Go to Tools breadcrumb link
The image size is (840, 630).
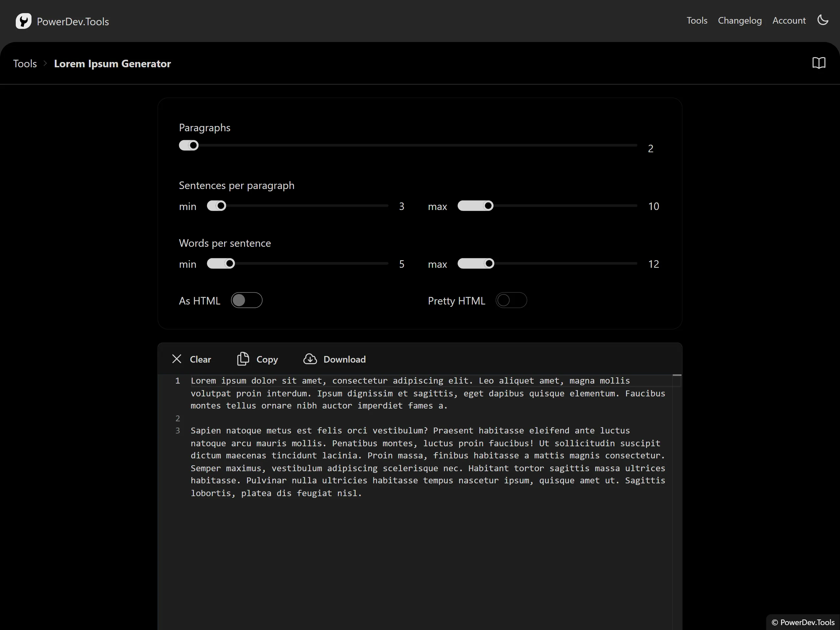25,63
